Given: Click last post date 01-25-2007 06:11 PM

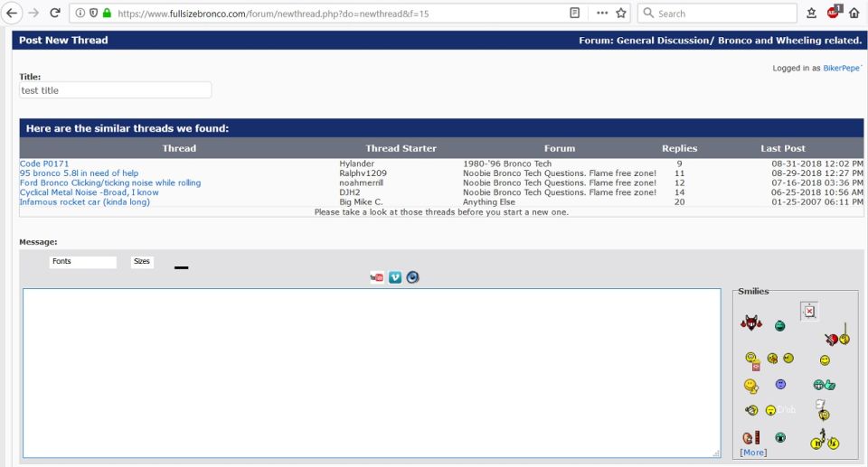Looking at the screenshot, I should [x=817, y=202].
